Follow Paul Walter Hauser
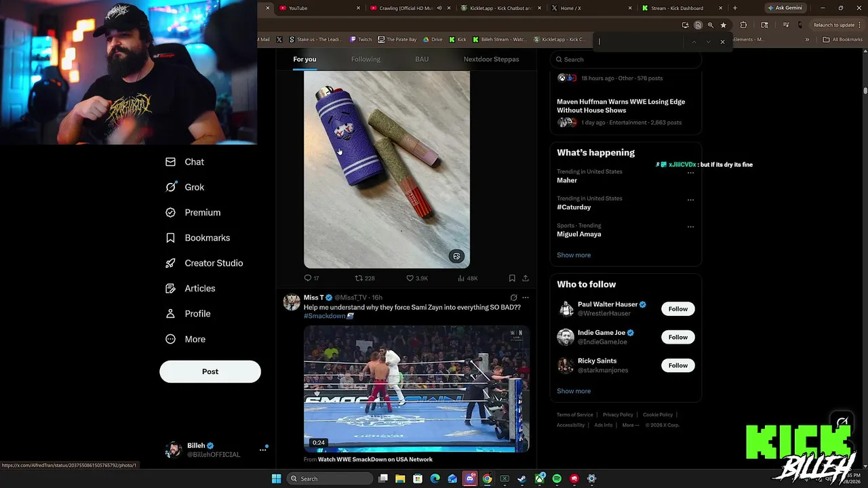 pos(678,308)
